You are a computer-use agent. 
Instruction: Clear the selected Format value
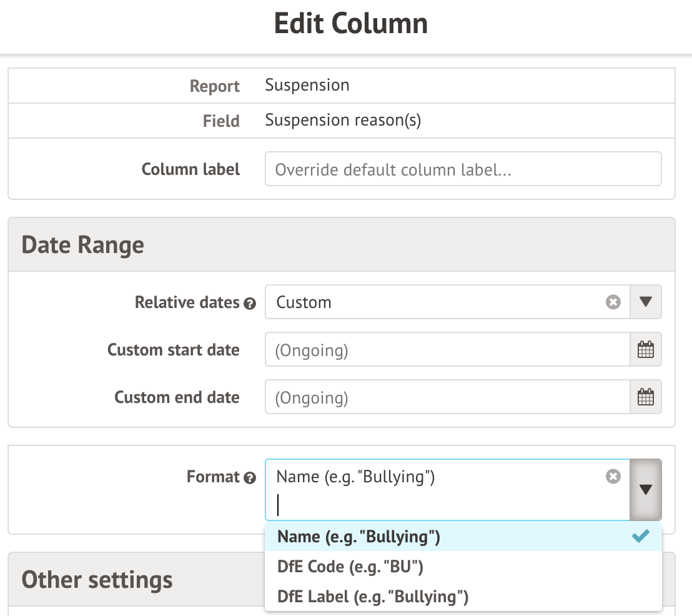613,477
